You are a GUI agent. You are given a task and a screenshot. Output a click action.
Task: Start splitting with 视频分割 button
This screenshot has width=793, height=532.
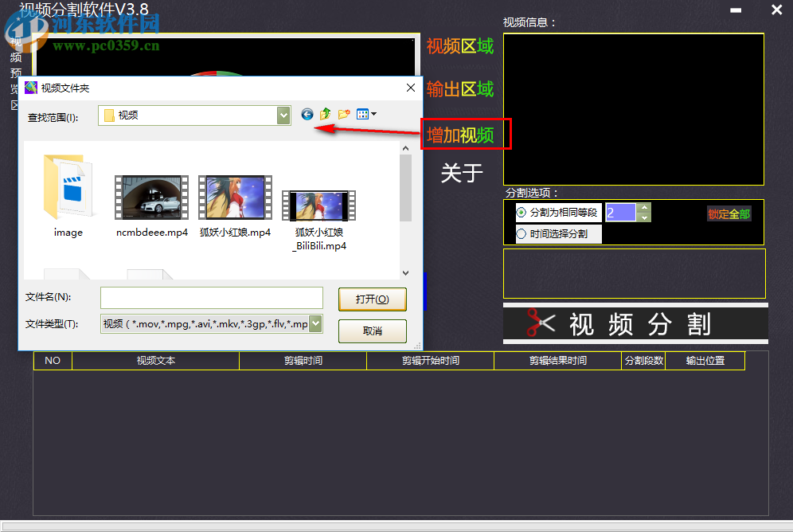coord(635,324)
